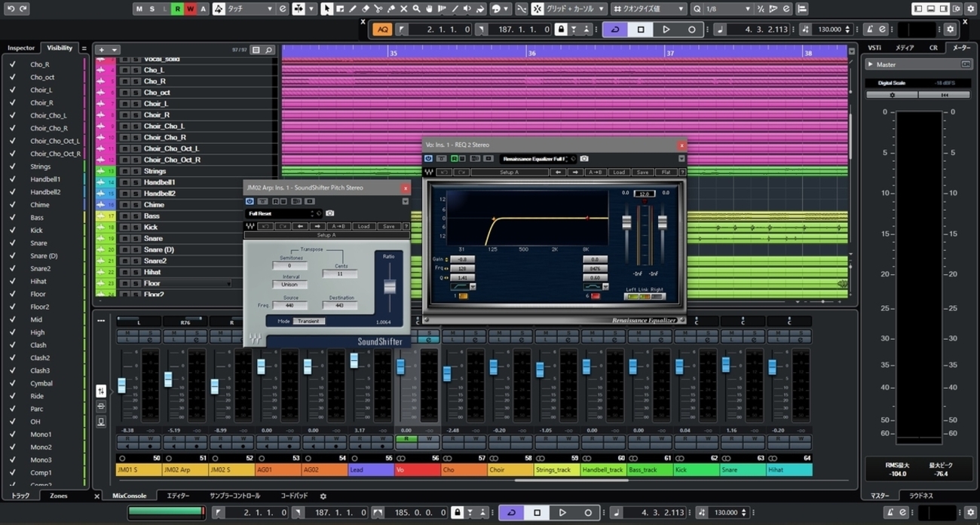The height and width of the screenshot is (525, 980).
Task: Click the SoundShifter Ratio slider handle
Action: 390,287
